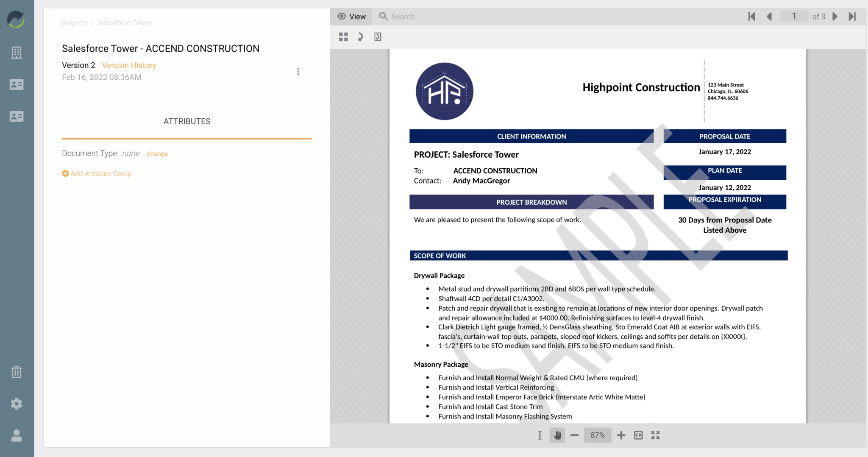The image size is (868, 457).
Task: Click the Highpoint Construction heading
Action: [641, 87]
